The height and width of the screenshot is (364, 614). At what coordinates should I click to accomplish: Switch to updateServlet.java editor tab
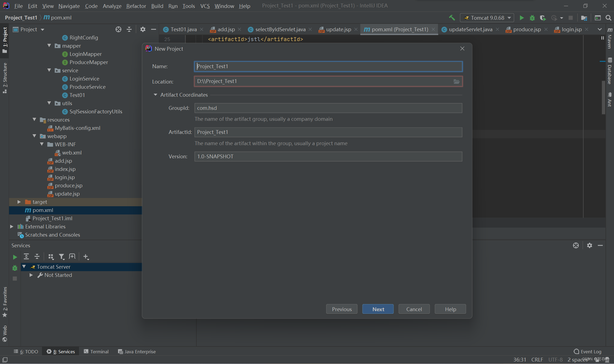[x=470, y=29]
